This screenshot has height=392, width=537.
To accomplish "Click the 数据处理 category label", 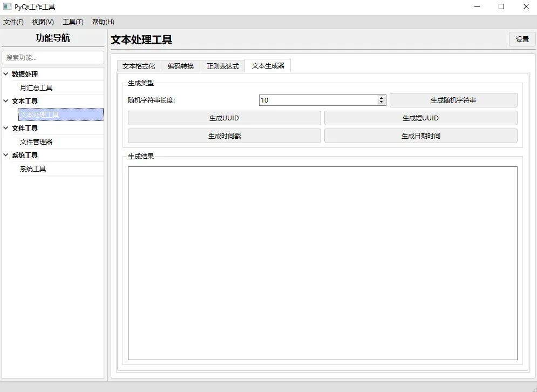I will point(25,74).
